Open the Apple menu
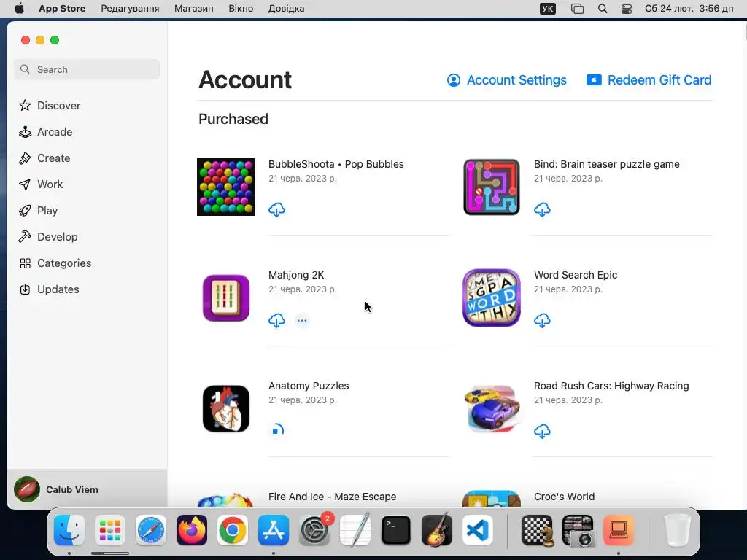Screen dimensions: 747x560 tap(19, 9)
